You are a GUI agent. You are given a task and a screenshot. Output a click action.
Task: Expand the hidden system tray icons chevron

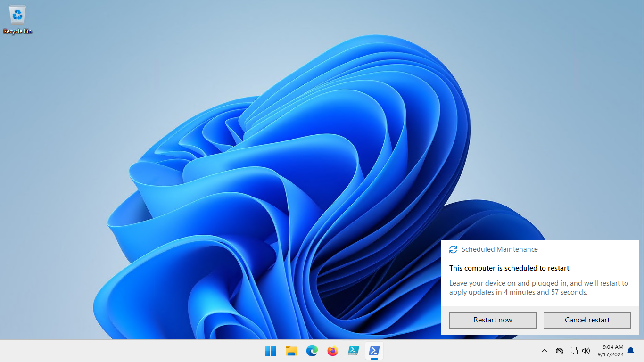coord(544,351)
